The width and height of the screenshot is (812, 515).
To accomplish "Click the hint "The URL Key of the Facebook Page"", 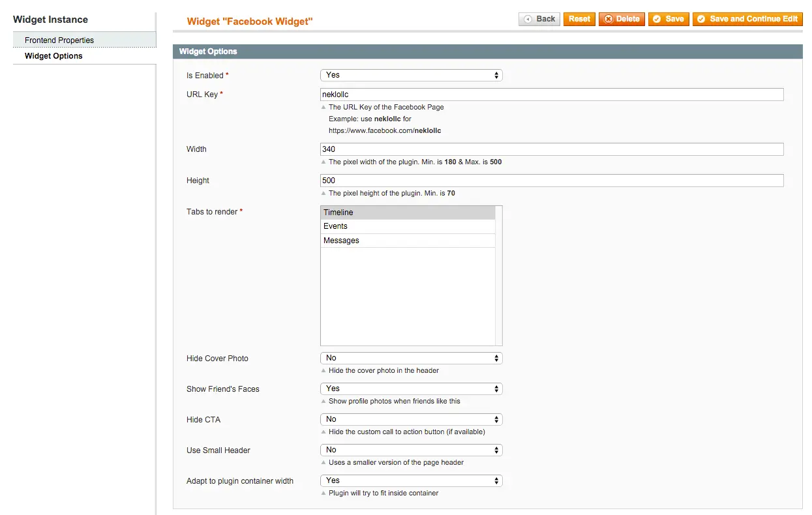I will tap(386, 107).
